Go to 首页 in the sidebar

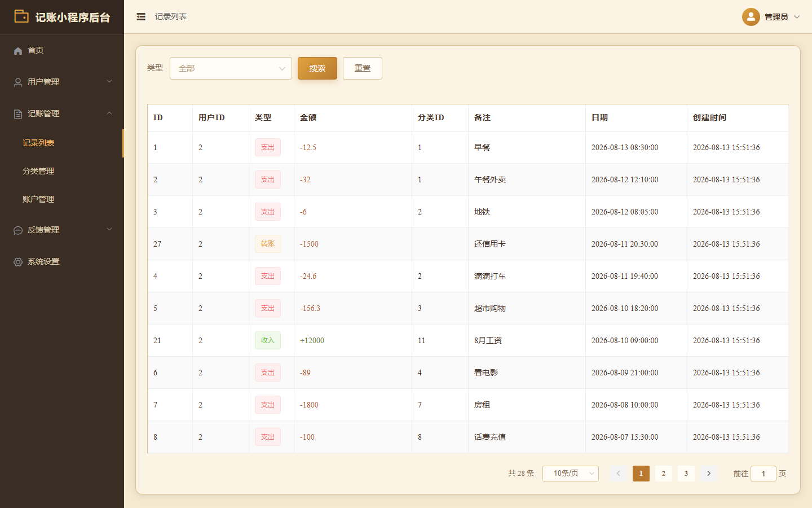62,50
